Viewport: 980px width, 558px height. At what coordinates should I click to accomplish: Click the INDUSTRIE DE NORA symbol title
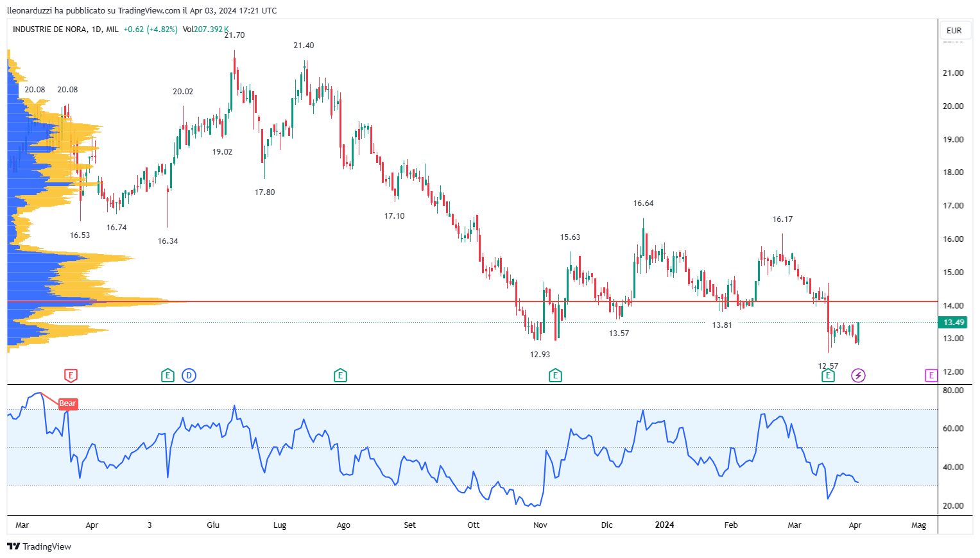[x=49, y=30]
